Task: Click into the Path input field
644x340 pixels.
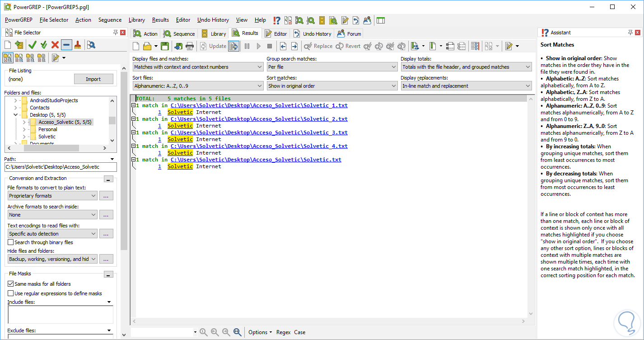Action: click(61, 167)
